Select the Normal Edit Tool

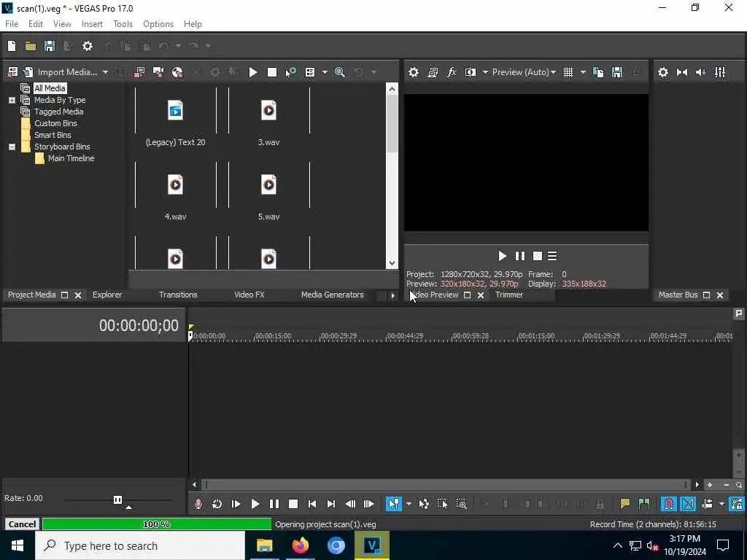(x=393, y=504)
